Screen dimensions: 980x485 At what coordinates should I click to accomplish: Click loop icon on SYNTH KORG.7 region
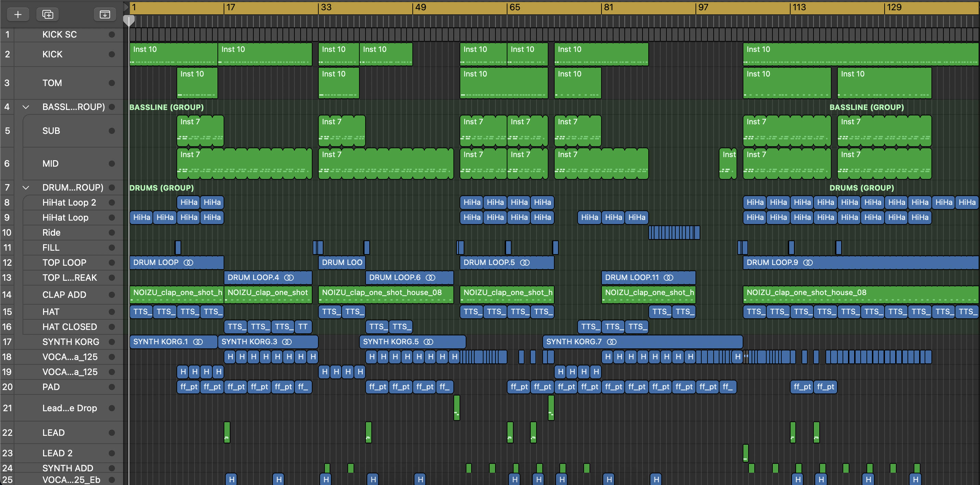point(611,342)
